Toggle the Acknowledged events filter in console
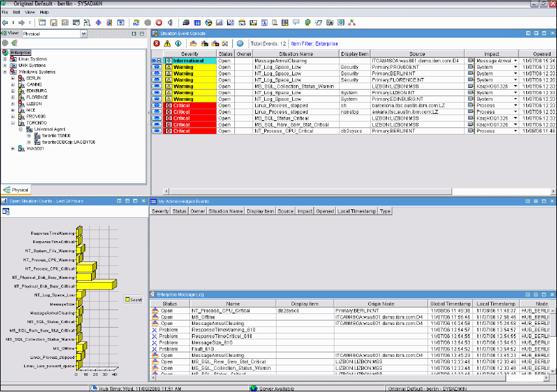557x392 pixels. point(204,44)
